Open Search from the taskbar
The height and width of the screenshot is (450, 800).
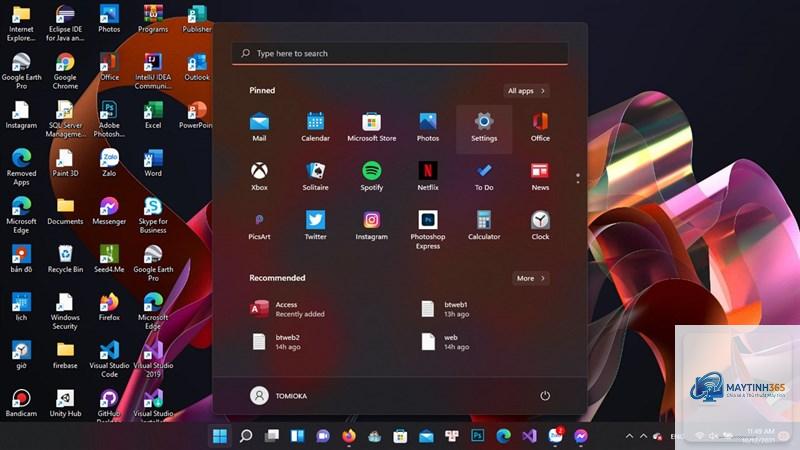(246, 436)
